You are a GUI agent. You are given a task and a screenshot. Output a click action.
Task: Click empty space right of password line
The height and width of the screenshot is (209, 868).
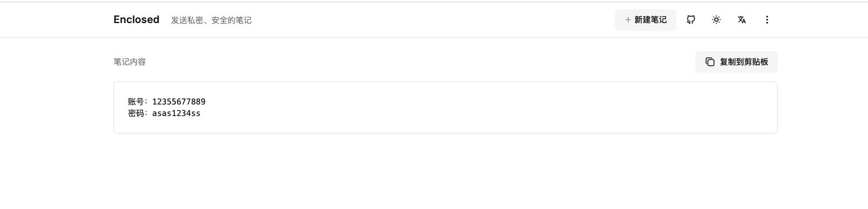[x=461, y=113]
